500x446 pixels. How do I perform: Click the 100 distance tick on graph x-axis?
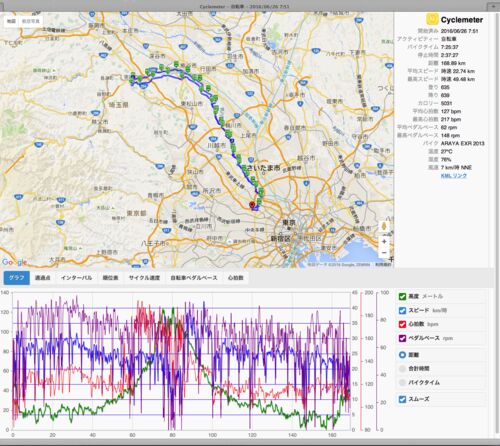click(212, 435)
